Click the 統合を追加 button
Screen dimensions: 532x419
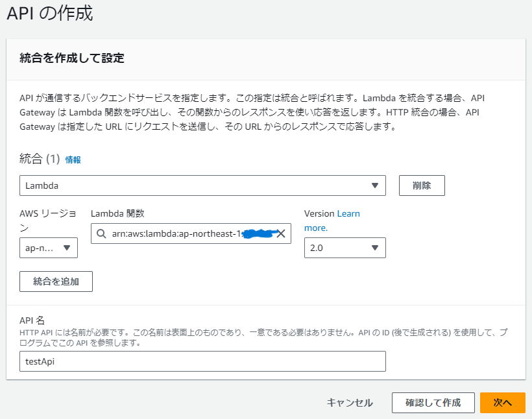click(x=56, y=281)
